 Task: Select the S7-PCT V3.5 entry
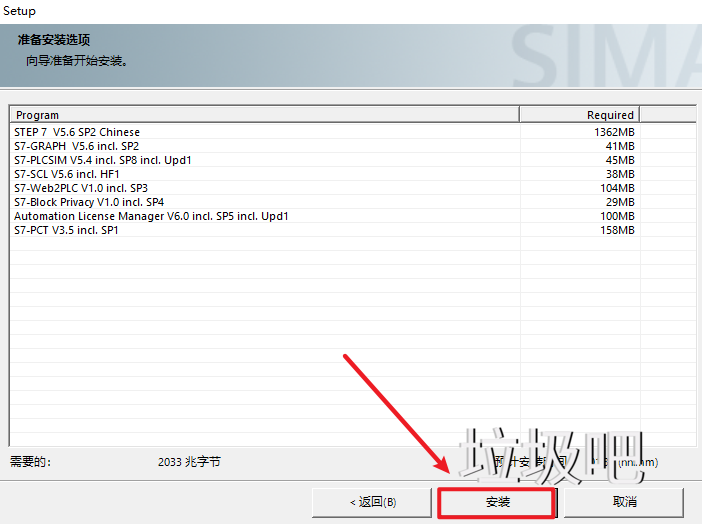(x=66, y=230)
